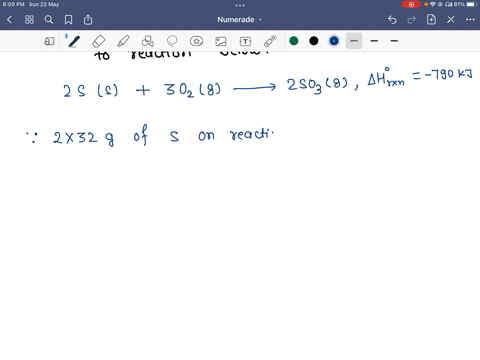Select the Image insert tool

tap(221, 41)
